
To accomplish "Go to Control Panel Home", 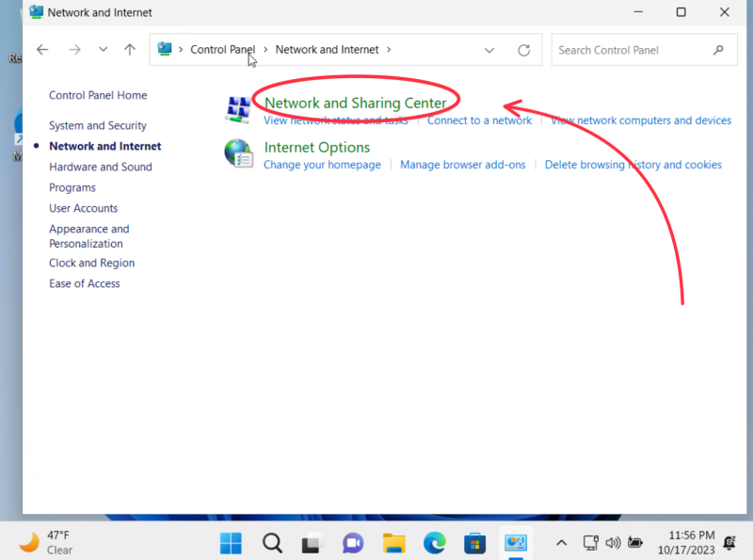I will (x=98, y=95).
